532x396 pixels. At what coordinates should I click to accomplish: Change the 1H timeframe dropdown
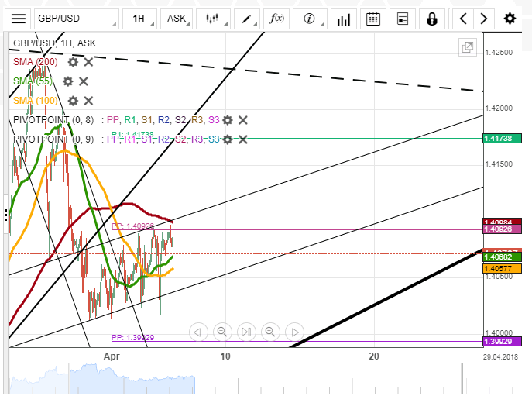coord(139,19)
